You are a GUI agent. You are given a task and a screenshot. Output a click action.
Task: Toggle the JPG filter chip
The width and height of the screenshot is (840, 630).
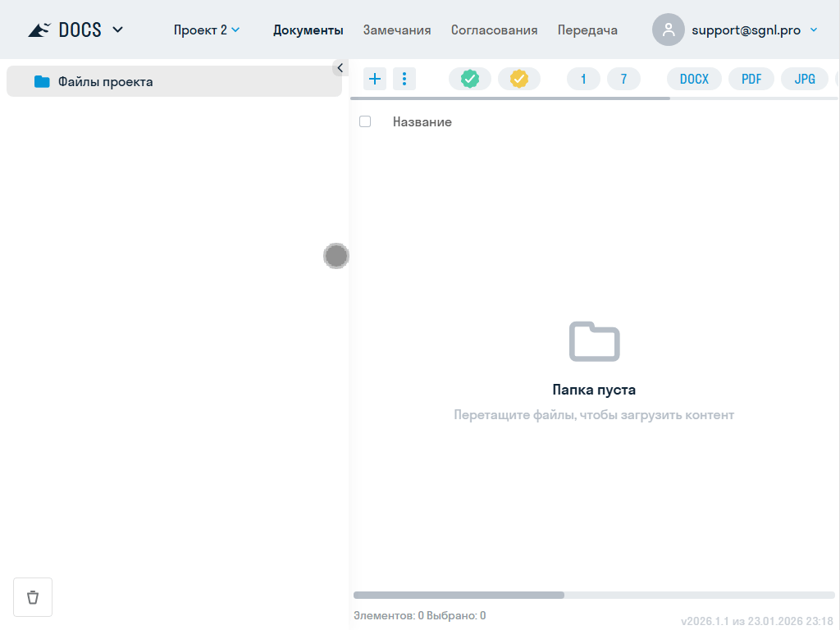point(805,79)
